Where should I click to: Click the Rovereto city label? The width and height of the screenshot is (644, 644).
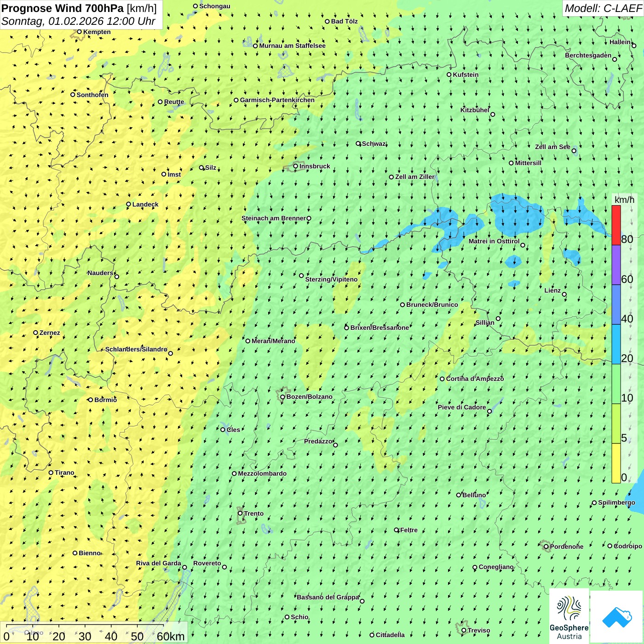click(207, 563)
